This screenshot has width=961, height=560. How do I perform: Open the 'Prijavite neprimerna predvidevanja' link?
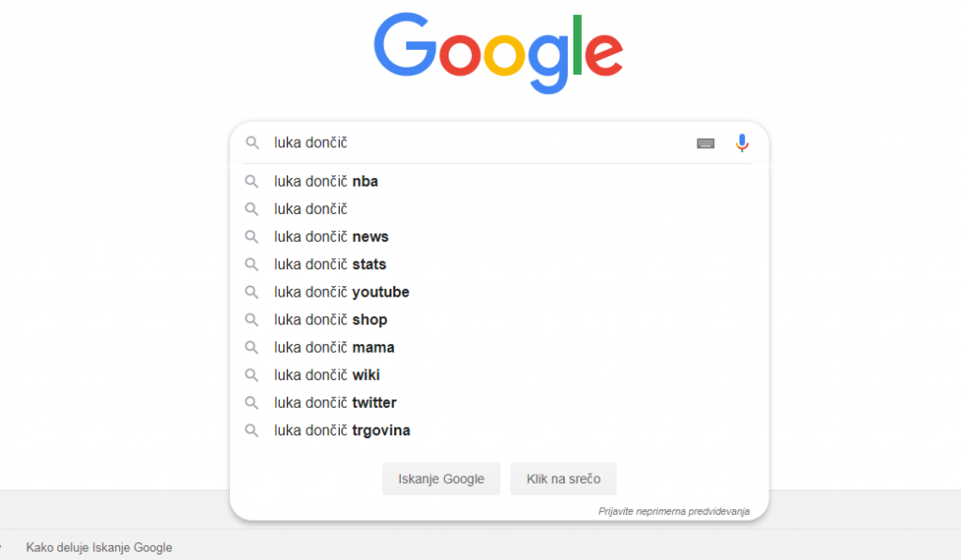tap(674, 511)
